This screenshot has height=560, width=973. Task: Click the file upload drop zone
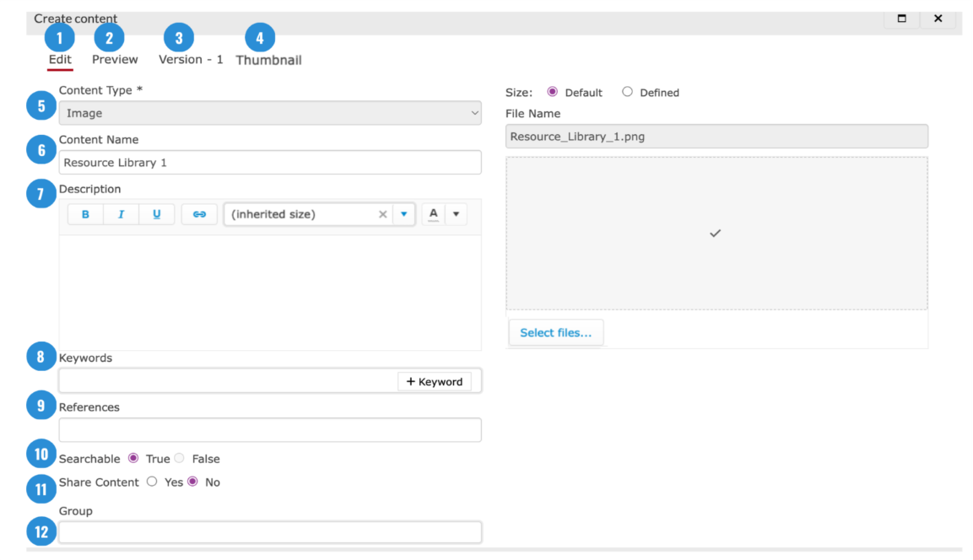[716, 233]
